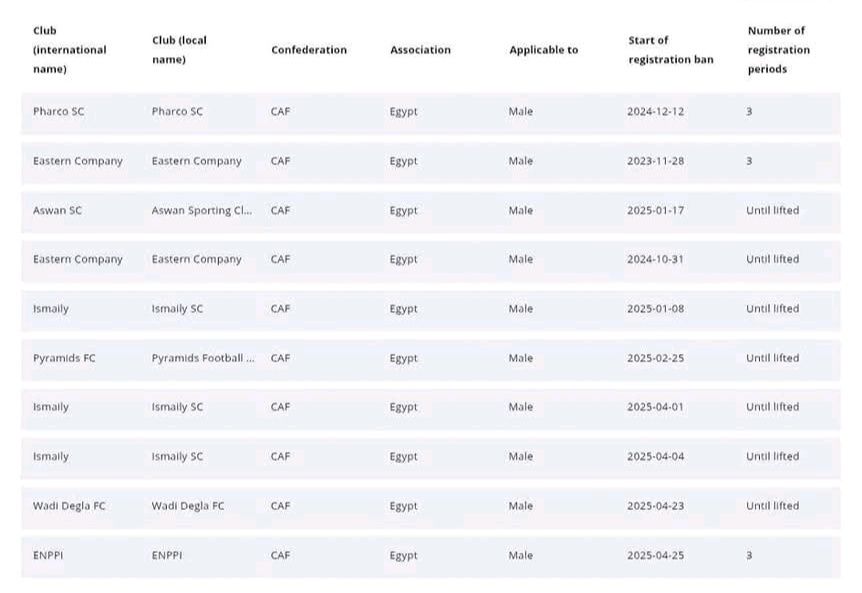Image resolution: width=862 pixels, height=593 pixels.
Task: Open the truncated "Aswan Sporting Cl..." local name
Action: tap(201, 211)
